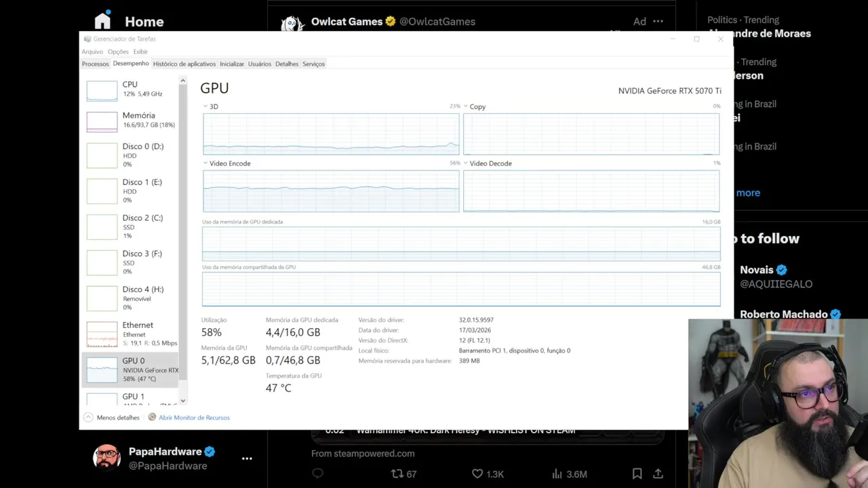Click the share icon on the post
The width and height of the screenshot is (868, 488).
[x=658, y=474]
